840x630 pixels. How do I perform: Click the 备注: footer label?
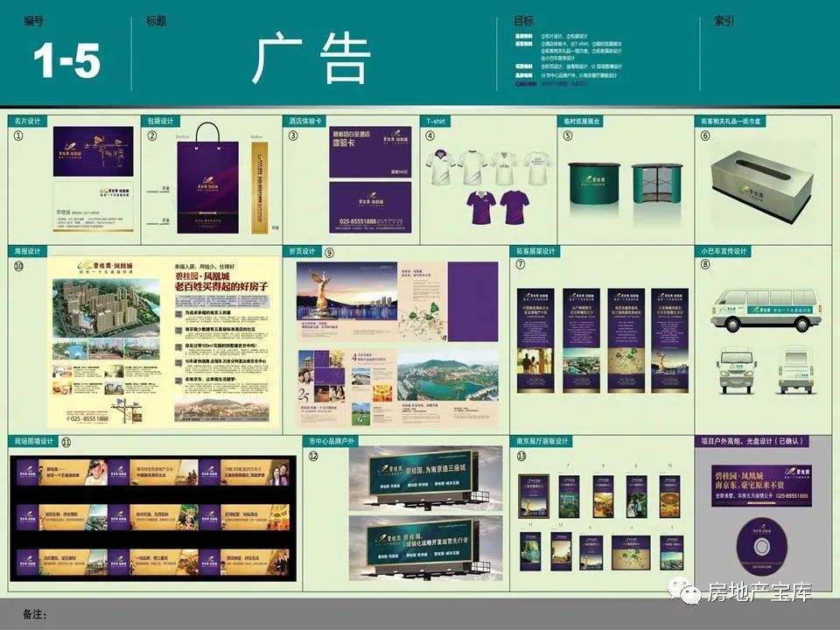[35, 614]
